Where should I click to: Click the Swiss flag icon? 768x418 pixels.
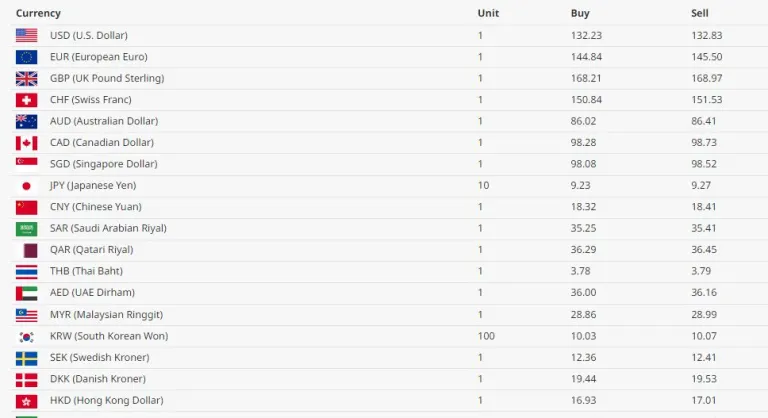(x=26, y=100)
